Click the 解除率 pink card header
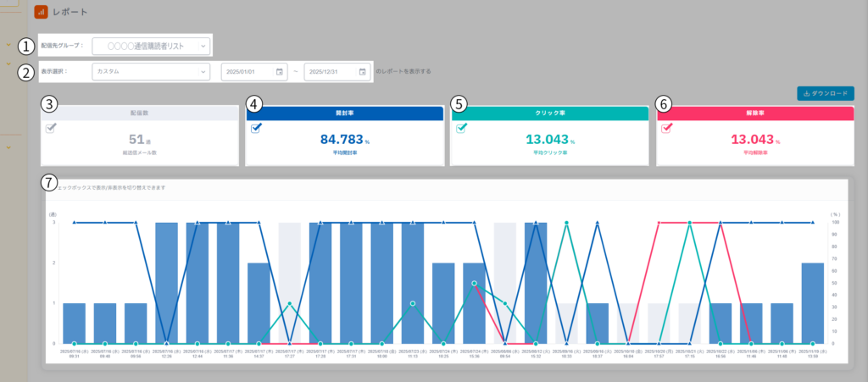This screenshot has width=868, height=382. coord(754,112)
